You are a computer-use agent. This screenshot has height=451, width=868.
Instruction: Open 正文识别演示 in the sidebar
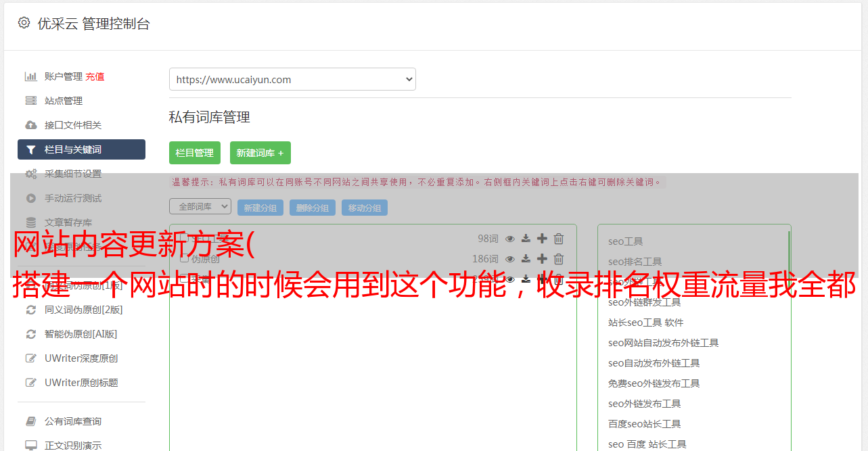[x=72, y=446]
